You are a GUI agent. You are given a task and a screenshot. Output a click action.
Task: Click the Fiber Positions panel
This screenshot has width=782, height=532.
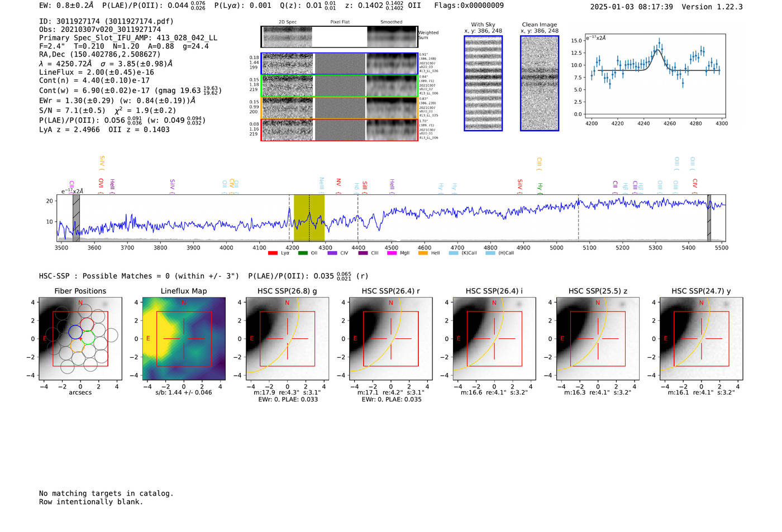pyautogui.click(x=80, y=339)
